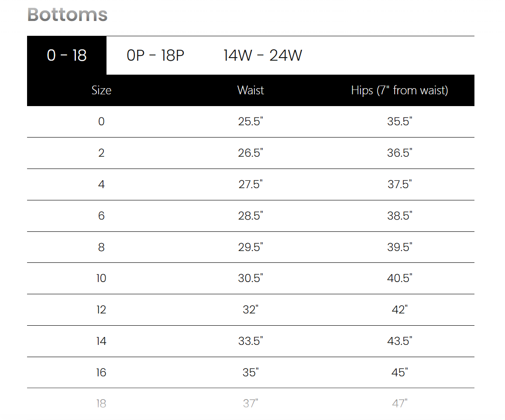Click the Waist column header

pos(251,90)
